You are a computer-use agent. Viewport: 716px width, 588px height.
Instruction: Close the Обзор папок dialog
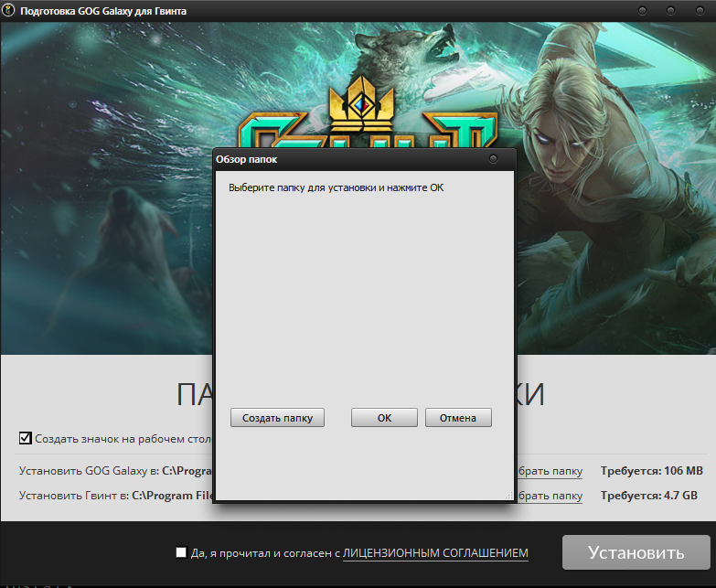point(493,159)
